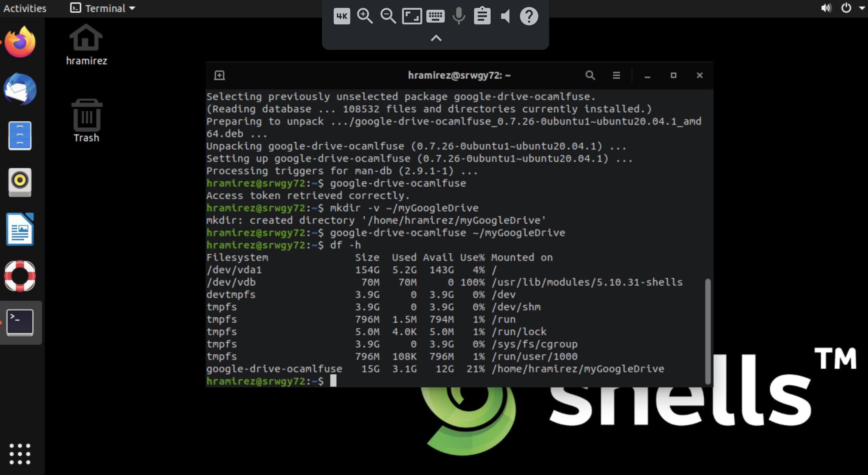
Task: Open the help question mark icon
Action: (x=529, y=16)
